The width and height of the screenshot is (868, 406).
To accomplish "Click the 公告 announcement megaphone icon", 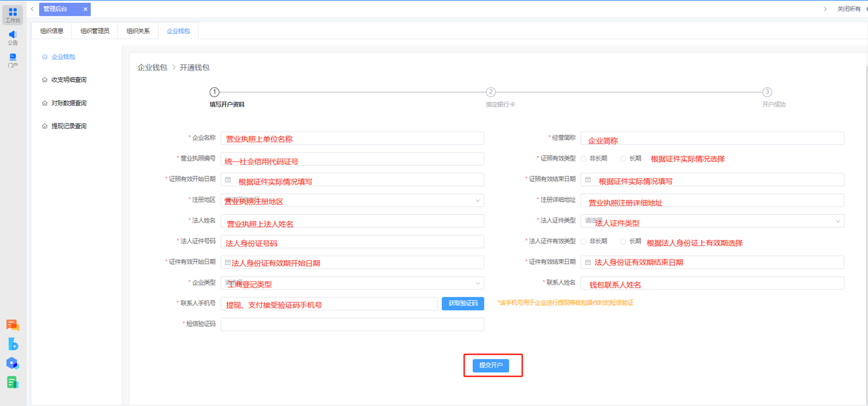I will [x=13, y=35].
